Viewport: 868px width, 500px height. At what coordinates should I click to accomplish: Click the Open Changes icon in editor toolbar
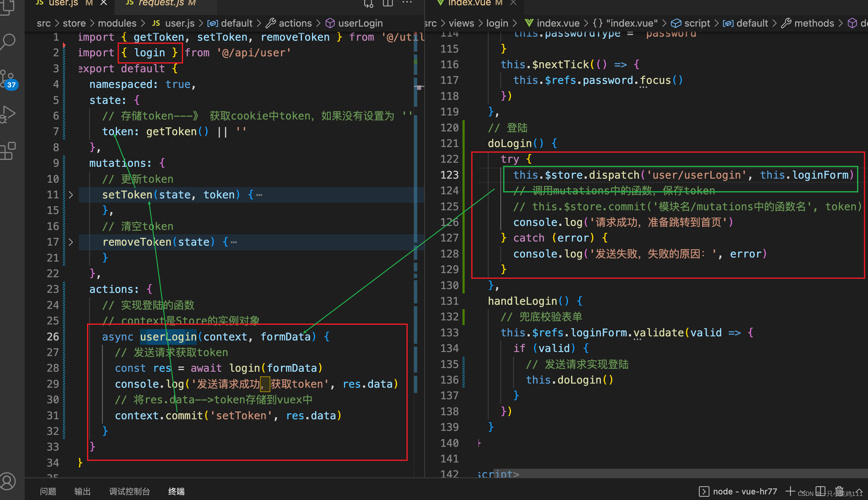coord(368,3)
